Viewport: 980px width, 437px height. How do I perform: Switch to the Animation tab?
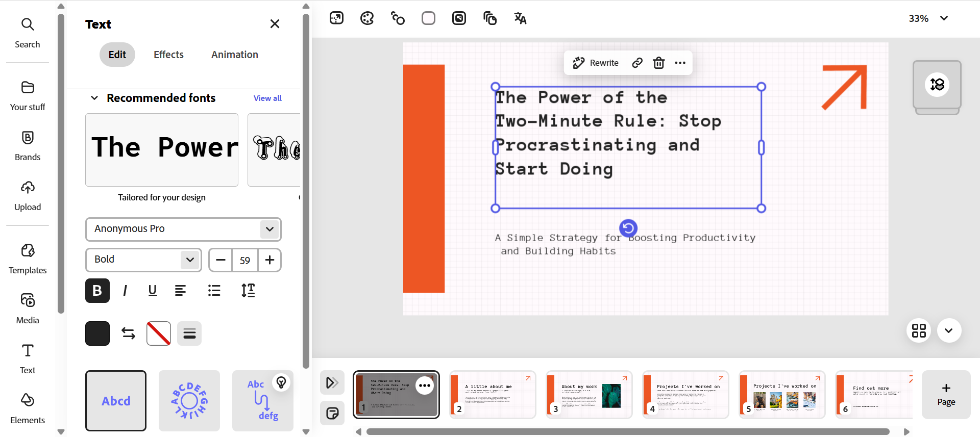pyautogui.click(x=235, y=55)
